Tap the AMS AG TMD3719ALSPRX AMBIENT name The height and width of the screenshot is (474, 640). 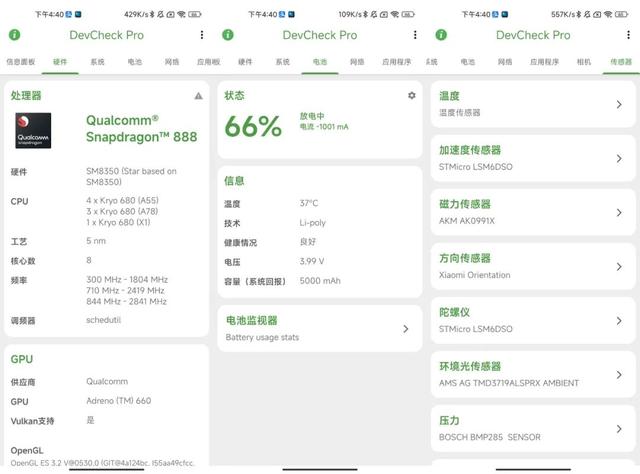pos(509,383)
